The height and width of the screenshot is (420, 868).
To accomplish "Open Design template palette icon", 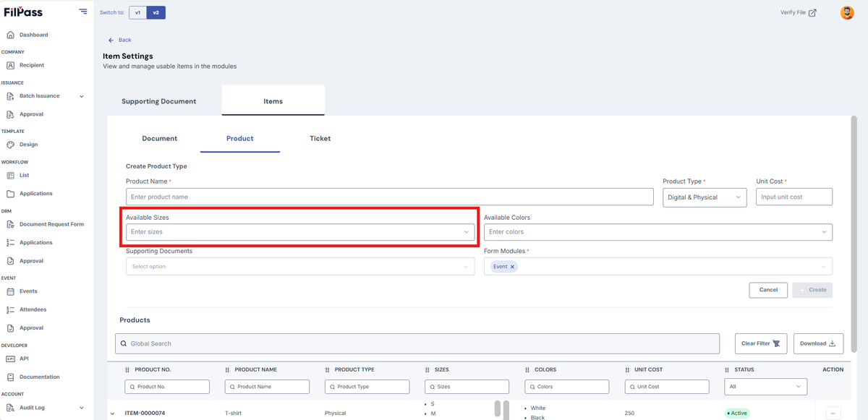I will tap(11, 145).
